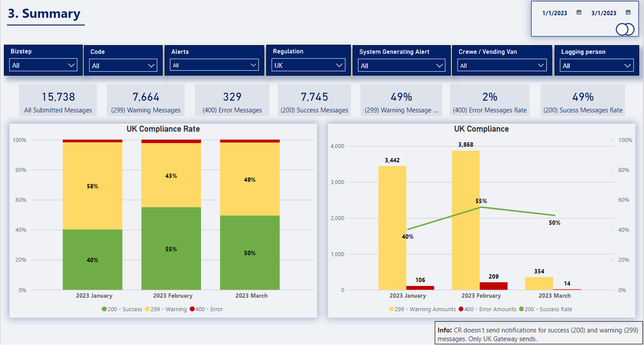Select the (200) Success Messages card 7,745
This screenshot has width=644, height=345.
314,100
